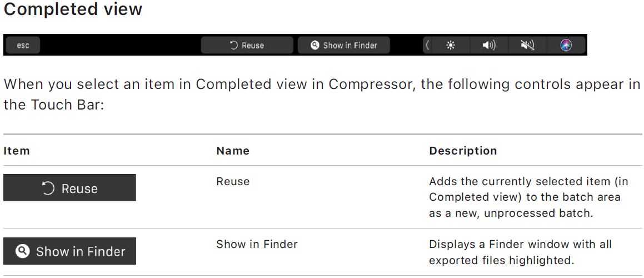Launch Siri from the Touch Bar
The height and width of the screenshot is (278, 644).
[x=566, y=46]
